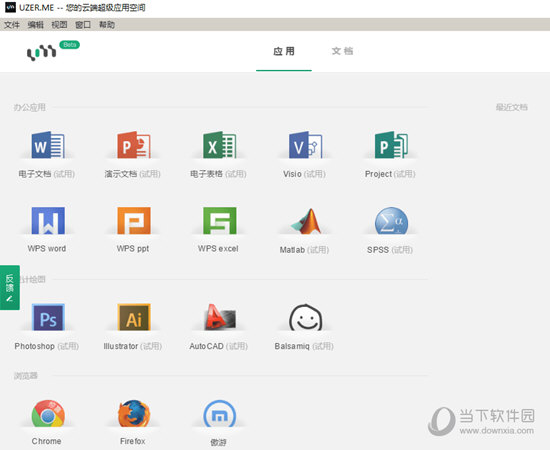Click the green 反馈 feedback button
This screenshot has height=450, width=550.
pos(9,288)
